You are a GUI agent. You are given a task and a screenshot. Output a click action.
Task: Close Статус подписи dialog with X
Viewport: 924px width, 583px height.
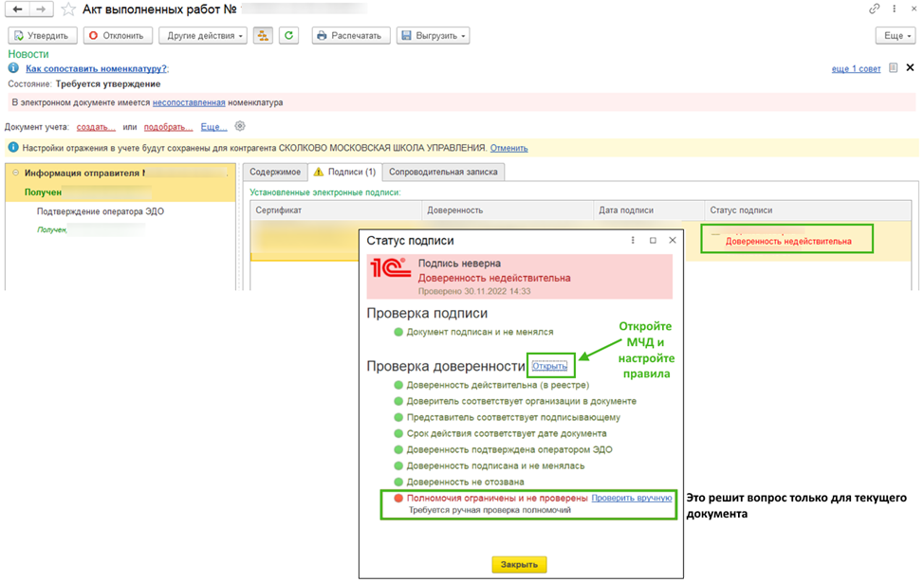pos(673,240)
